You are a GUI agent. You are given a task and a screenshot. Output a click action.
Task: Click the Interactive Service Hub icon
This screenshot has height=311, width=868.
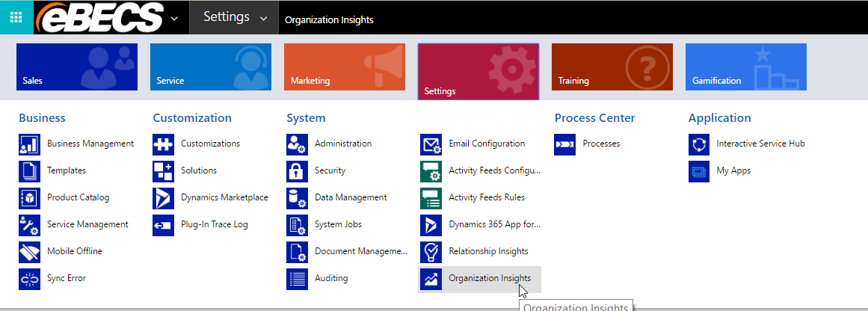[699, 144]
